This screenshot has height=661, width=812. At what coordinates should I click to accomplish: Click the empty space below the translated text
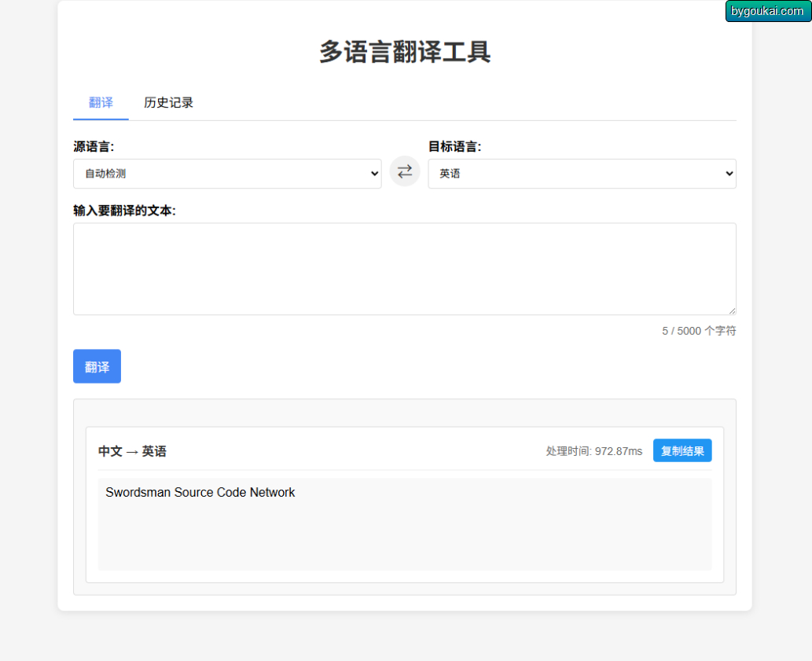pos(404,538)
